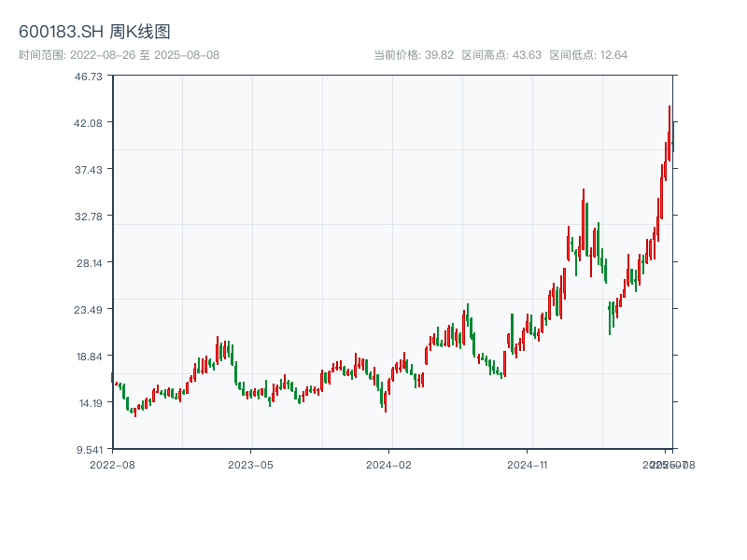The height and width of the screenshot is (560, 747).
Task: Click the 32.78 y-axis price label
Action: tap(88, 216)
